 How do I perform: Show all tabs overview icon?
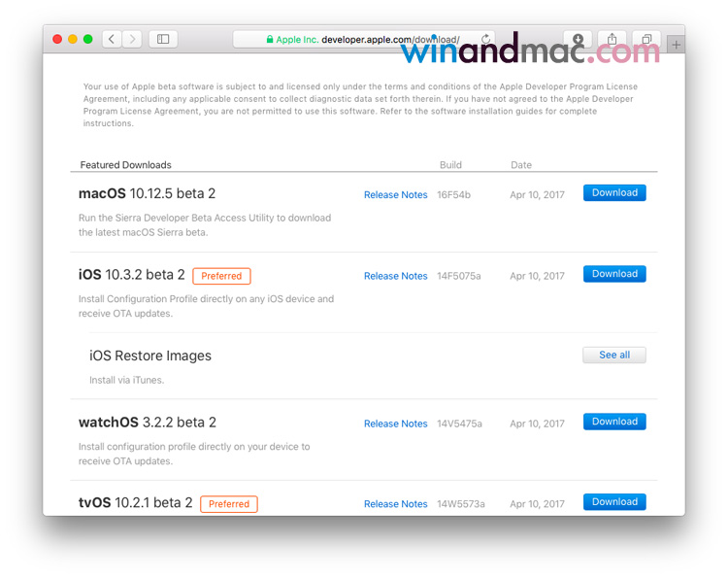tap(645, 40)
